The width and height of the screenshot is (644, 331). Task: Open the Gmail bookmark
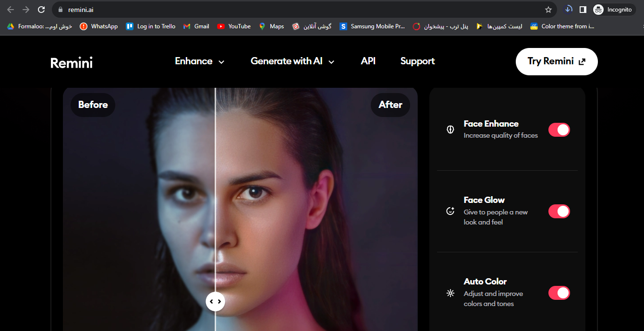pyautogui.click(x=196, y=26)
